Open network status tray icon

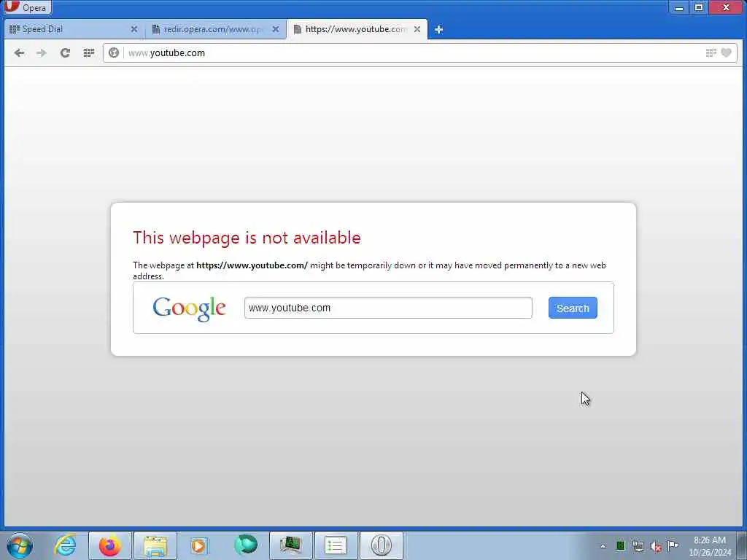tap(638, 546)
